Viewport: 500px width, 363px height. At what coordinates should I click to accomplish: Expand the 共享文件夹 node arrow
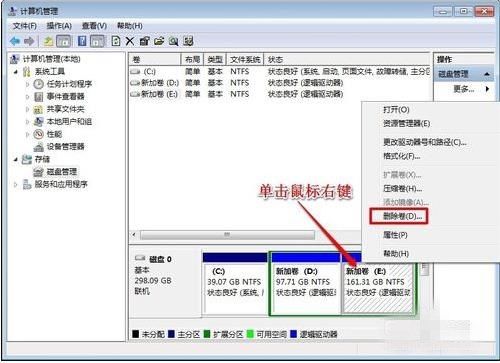(27, 109)
